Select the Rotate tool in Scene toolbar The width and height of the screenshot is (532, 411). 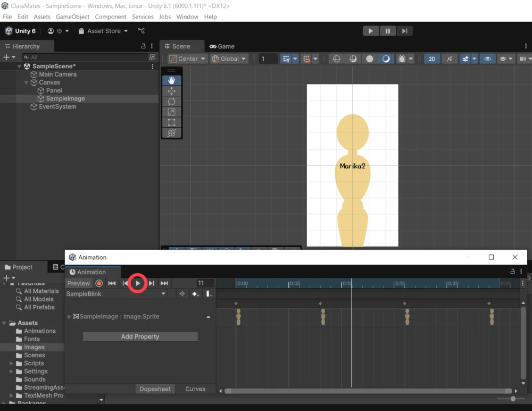(171, 102)
